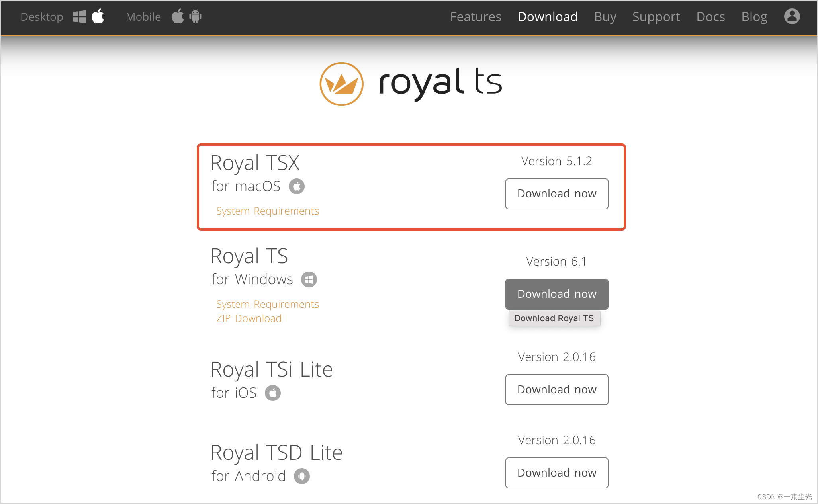Click the Android badge next to for Android
This screenshot has width=818, height=504.
(x=302, y=476)
